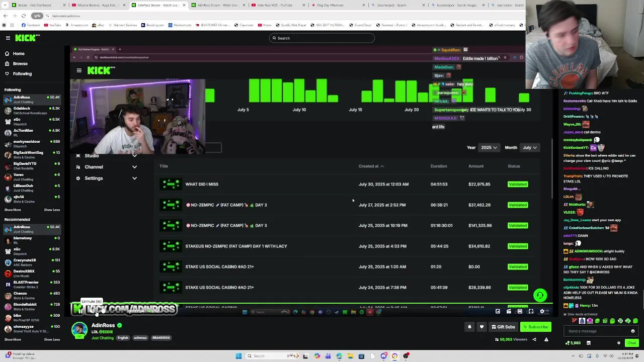The height and width of the screenshot is (362, 644).
Task: Open the emoji picker in chat input
Action: point(633,331)
